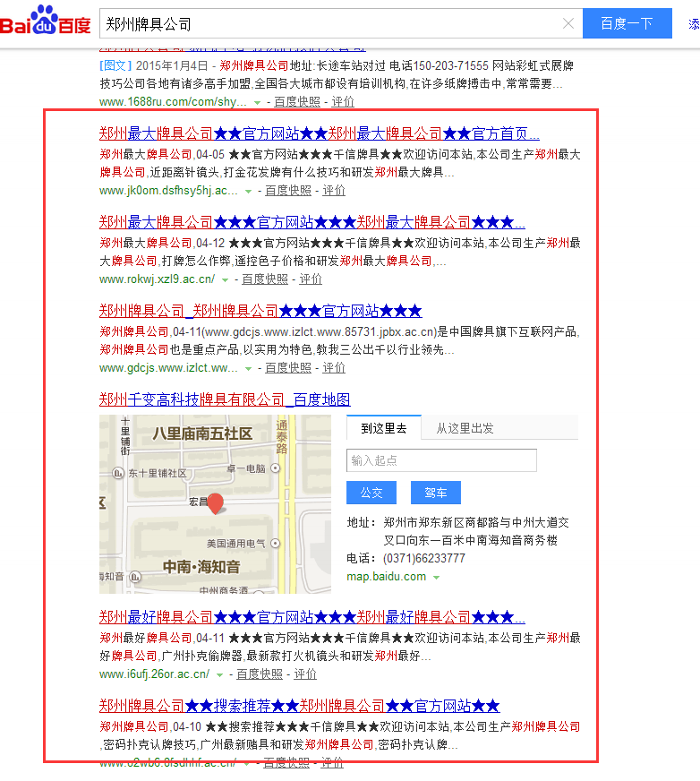Expand dropdown arrow next to www.gdcjs.www.izlct URL
This screenshot has width=700, height=781.
[249, 369]
